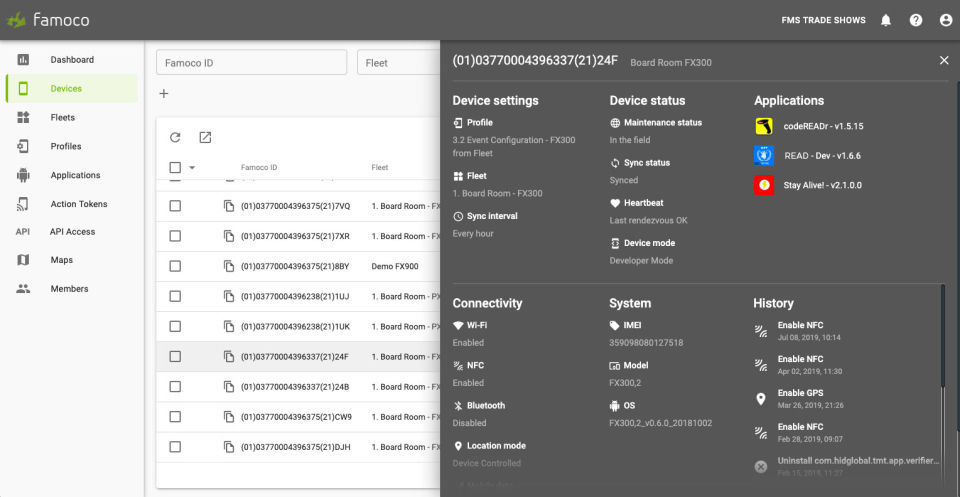Select the checkbox for device ending 24F
Screen dimensions: 960x497
click(175, 356)
